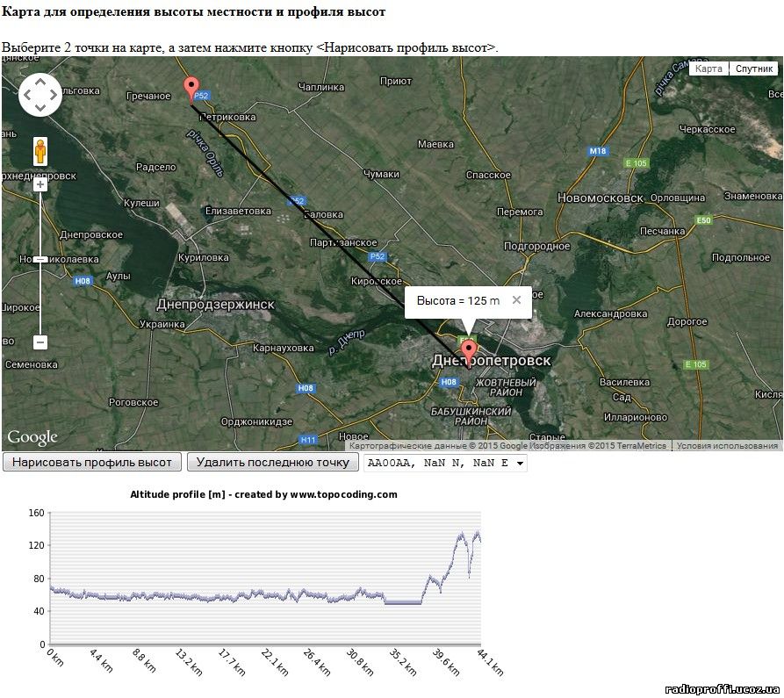Click the H08 badge near Аулы

pyautogui.click(x=83, y=280)
